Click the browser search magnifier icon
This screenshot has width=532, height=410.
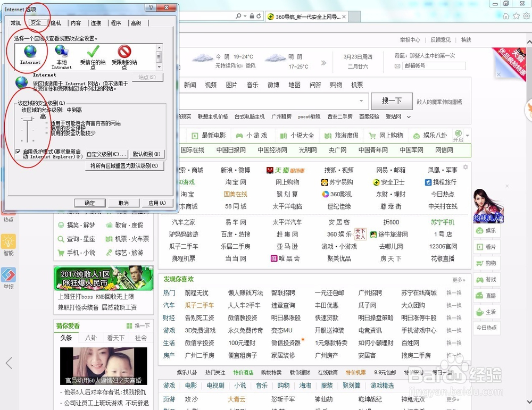click(238, 16)
